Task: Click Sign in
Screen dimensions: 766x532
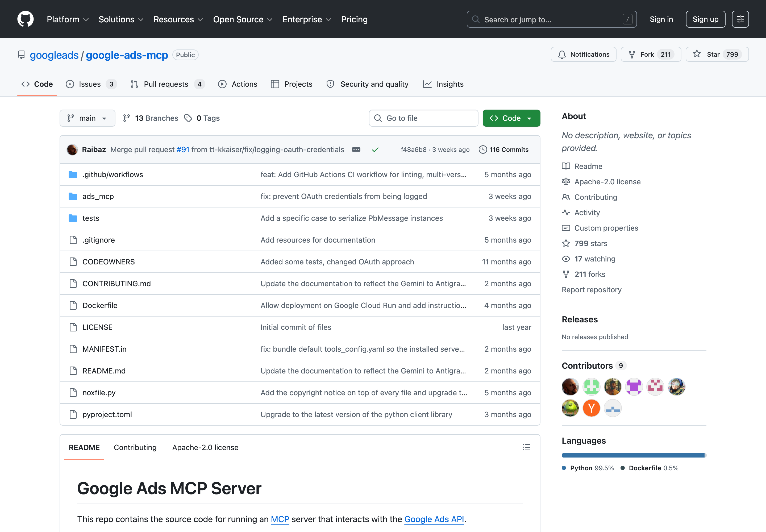Action: (661, 19)
